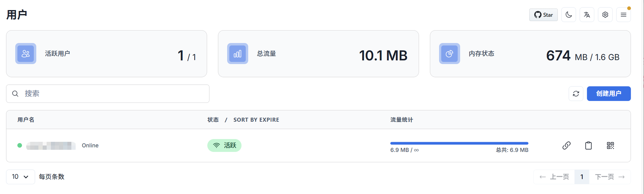
Task: Open the language translation menu
Action: (587, 15)
